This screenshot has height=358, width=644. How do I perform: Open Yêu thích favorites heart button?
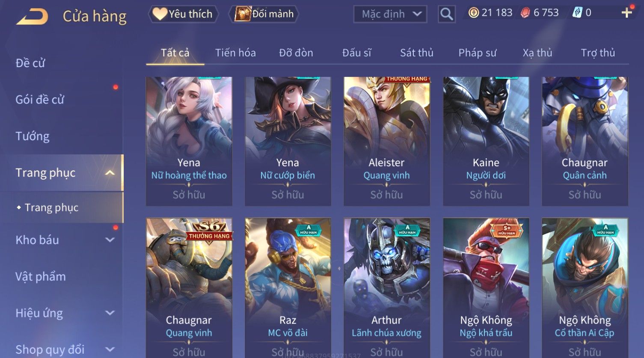tap(183, 14)
